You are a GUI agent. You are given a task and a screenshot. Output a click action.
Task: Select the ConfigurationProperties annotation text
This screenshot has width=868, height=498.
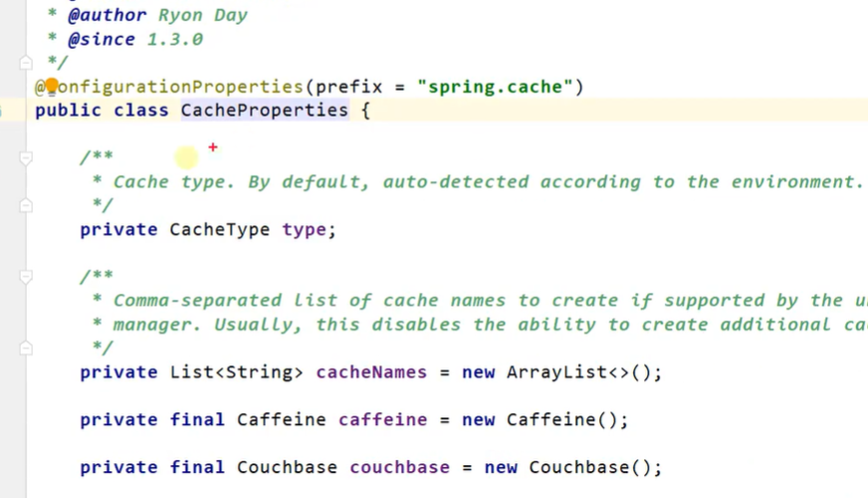coord(169,87)
